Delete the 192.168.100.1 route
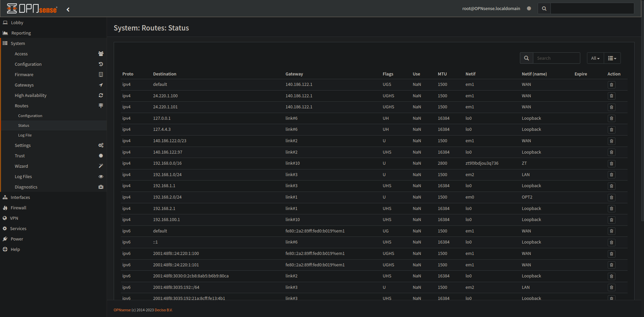The image size is (644, 317). pyautogui.click(x=611, y=220)
